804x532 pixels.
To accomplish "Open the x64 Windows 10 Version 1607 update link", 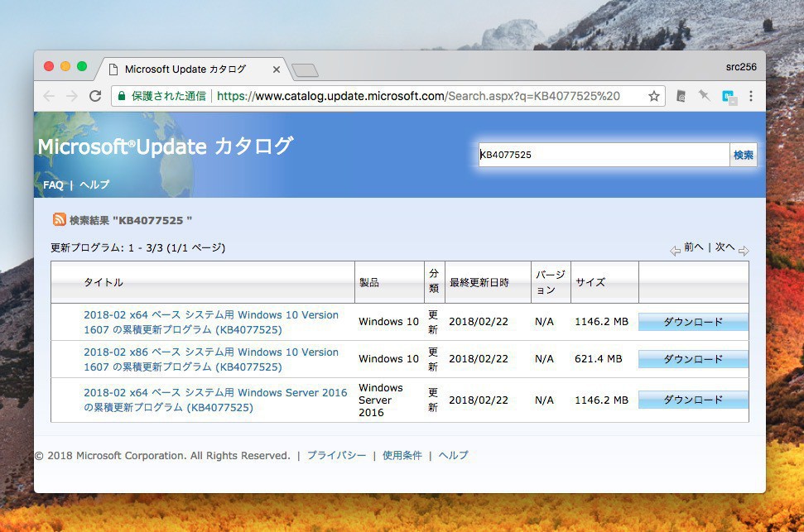I will [x=211, y=322].
